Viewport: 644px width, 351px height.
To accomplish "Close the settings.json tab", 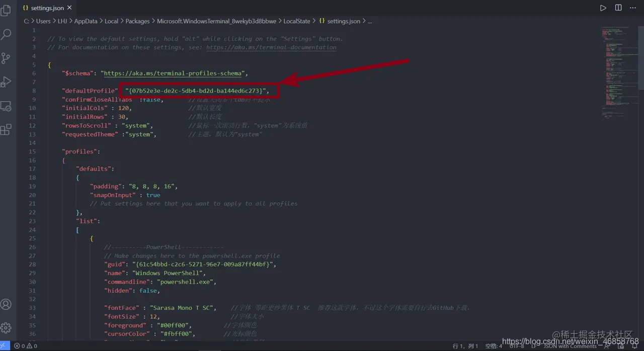I will (69, 8).
